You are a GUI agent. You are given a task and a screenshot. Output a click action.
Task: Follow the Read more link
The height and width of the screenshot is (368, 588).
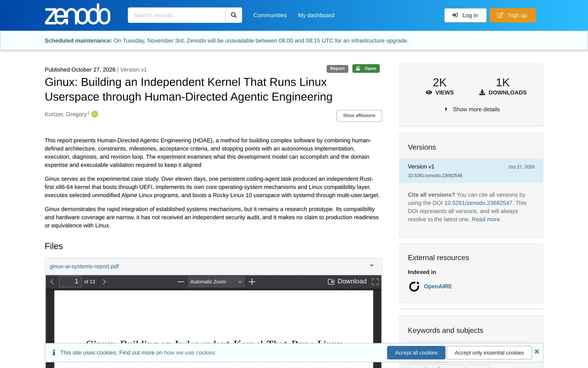tap(486, 219)
